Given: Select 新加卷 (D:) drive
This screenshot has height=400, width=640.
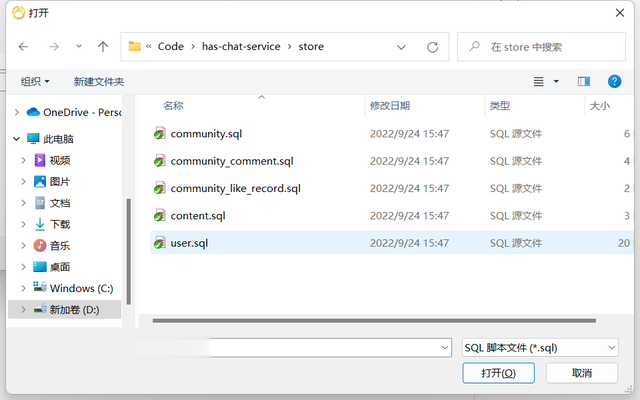Looking at the screenshot, I should pos(67,309).
